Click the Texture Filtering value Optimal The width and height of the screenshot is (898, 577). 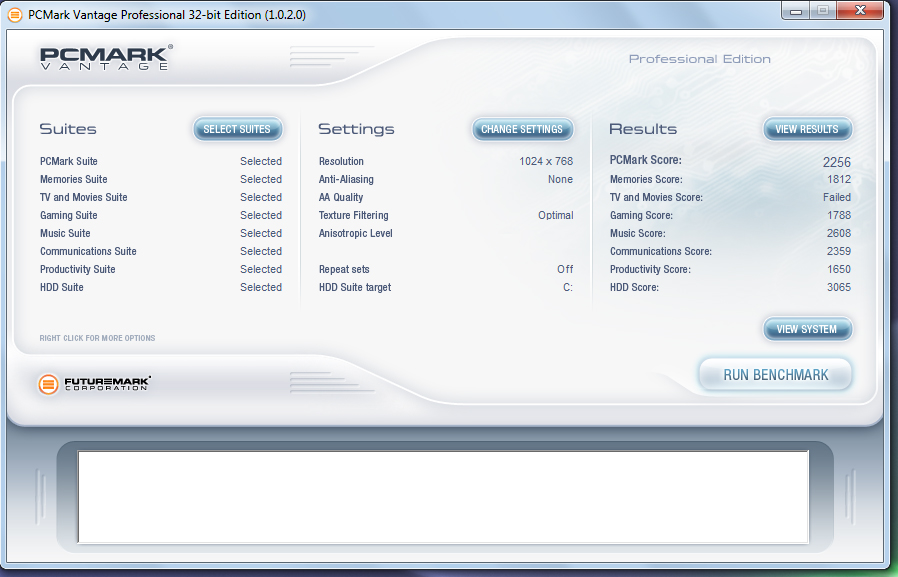pos(556,215)
